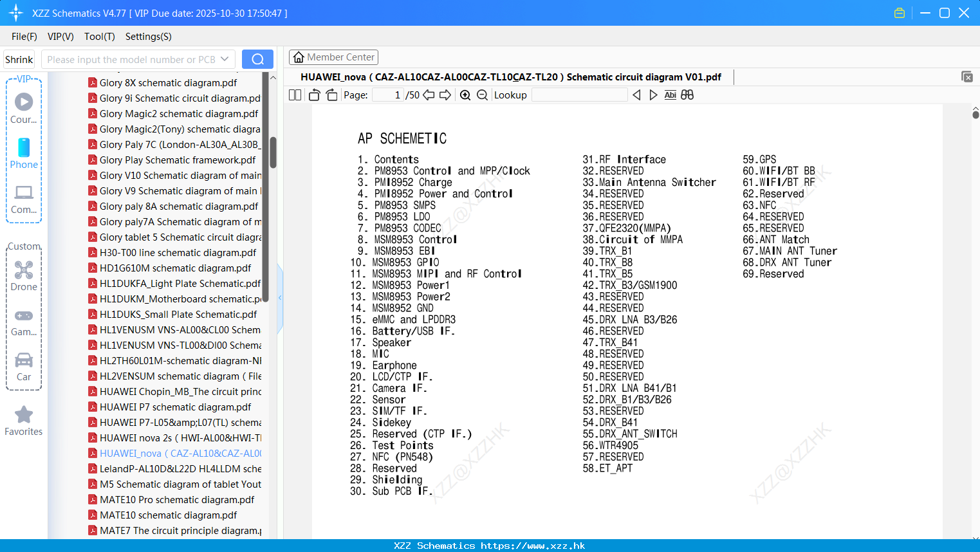Viewport: 980px width, 552px height.
Task: Find previous lookup match triangle
Action: click(x=636, y=95)
